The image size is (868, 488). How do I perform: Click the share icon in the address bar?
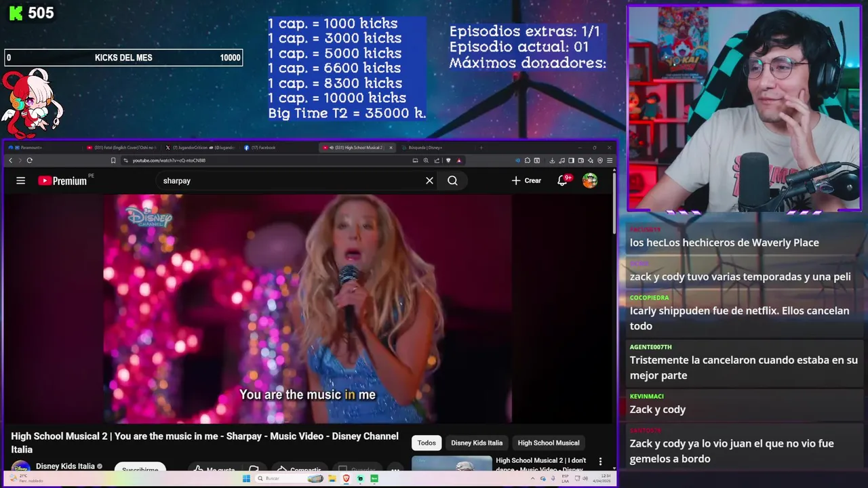[x=437, y=161]
